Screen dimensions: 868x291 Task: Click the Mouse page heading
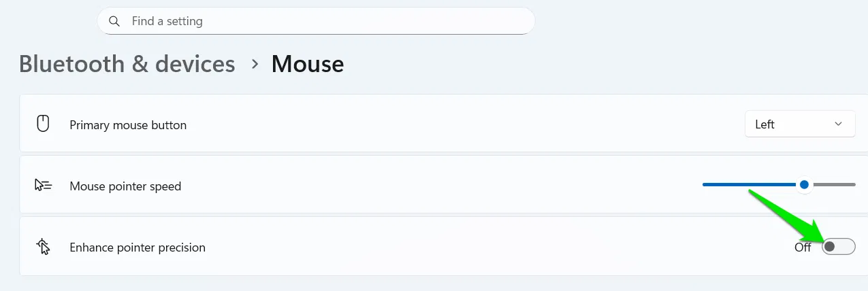pyautogui.click(x=308, y=64)
